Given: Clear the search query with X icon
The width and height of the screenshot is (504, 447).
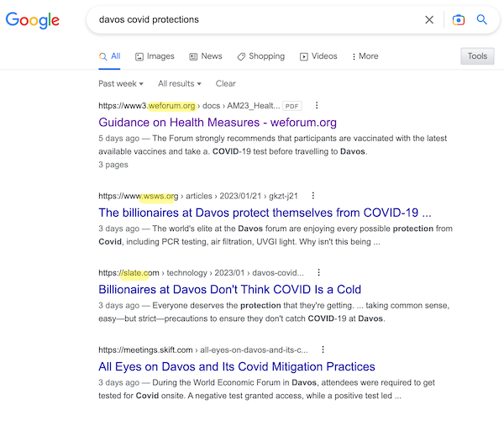Looking at the screenshot, I should tap(429, 19).
